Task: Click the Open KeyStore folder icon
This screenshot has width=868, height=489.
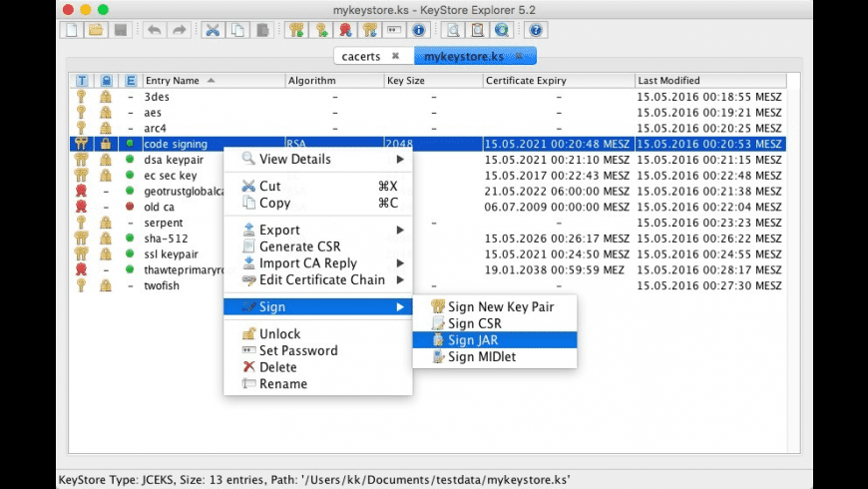Action: tap(96, 30)
